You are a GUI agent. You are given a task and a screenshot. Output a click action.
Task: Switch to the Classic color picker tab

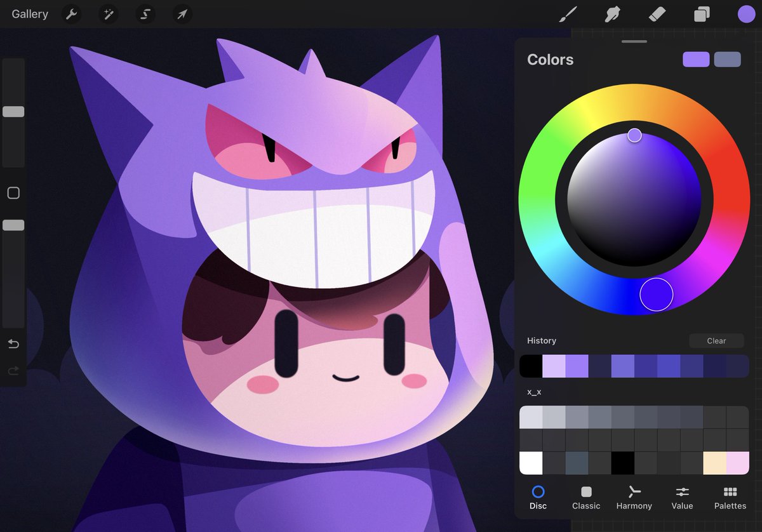(x=585, y=497)
